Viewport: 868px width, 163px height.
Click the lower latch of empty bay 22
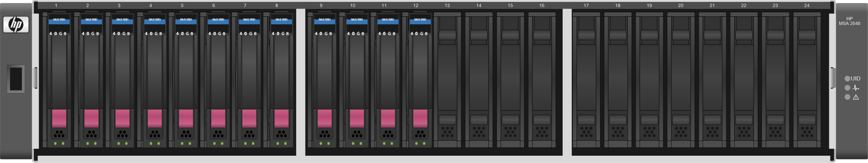(744, 120)
